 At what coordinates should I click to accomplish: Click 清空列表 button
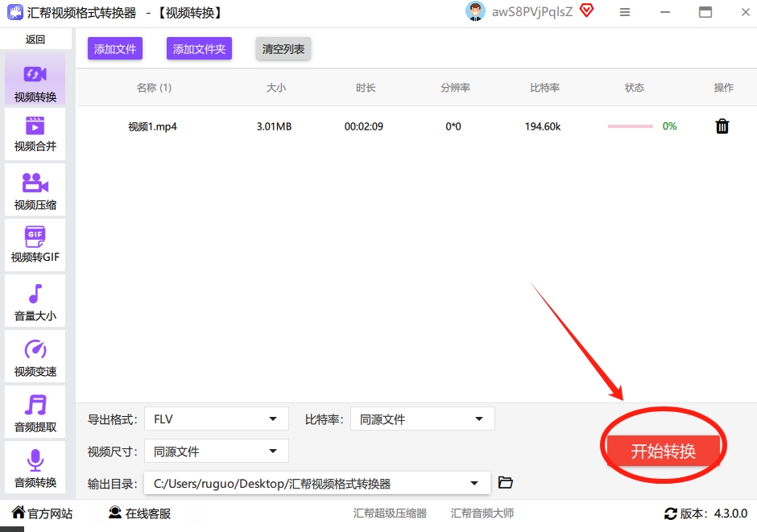(283, 49)
